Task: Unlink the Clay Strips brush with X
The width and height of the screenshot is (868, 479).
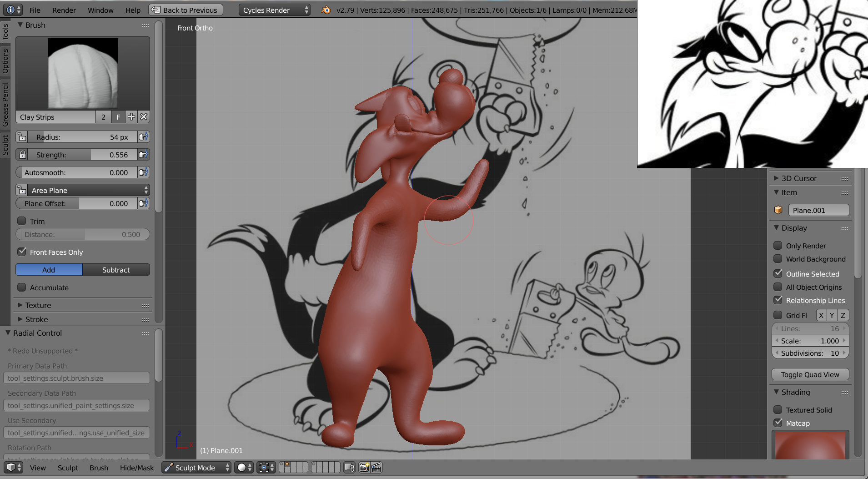Action: pos(144,117)
